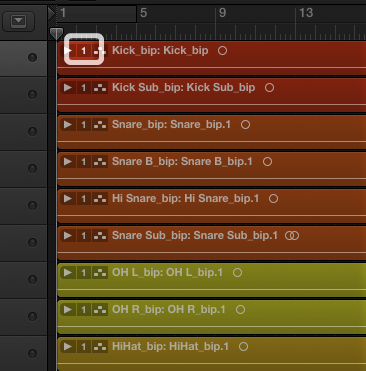Toggle Quick Swipe Comping on OH L_bip folder
The image size is (366, 371).
pos(100,273)
